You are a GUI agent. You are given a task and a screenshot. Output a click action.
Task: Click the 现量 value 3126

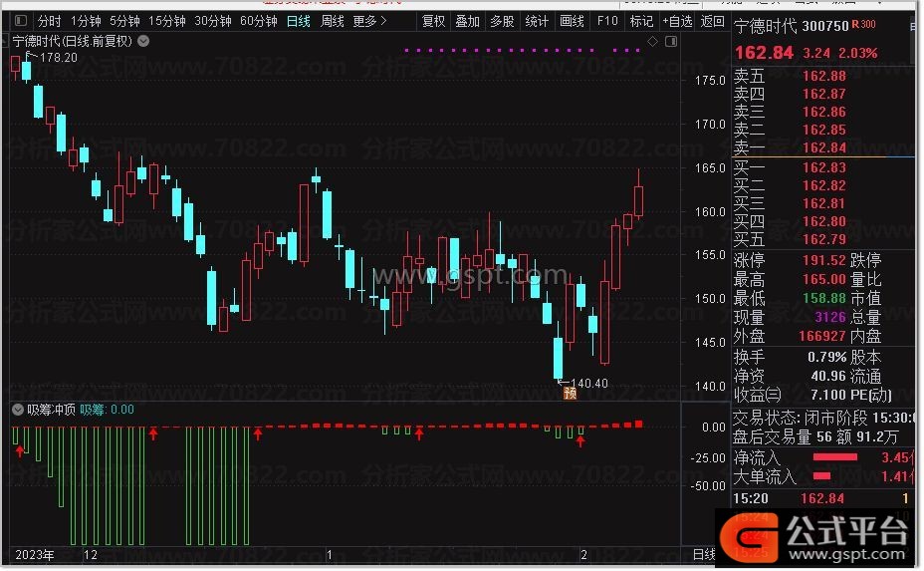(x=830, y=317)
